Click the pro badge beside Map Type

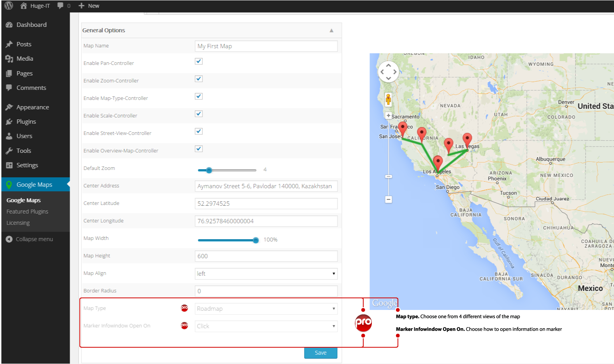coord(185,308)
